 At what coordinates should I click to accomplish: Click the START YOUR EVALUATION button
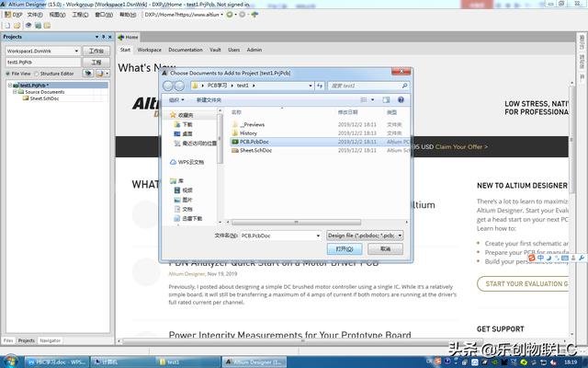(x=523, y=284)
